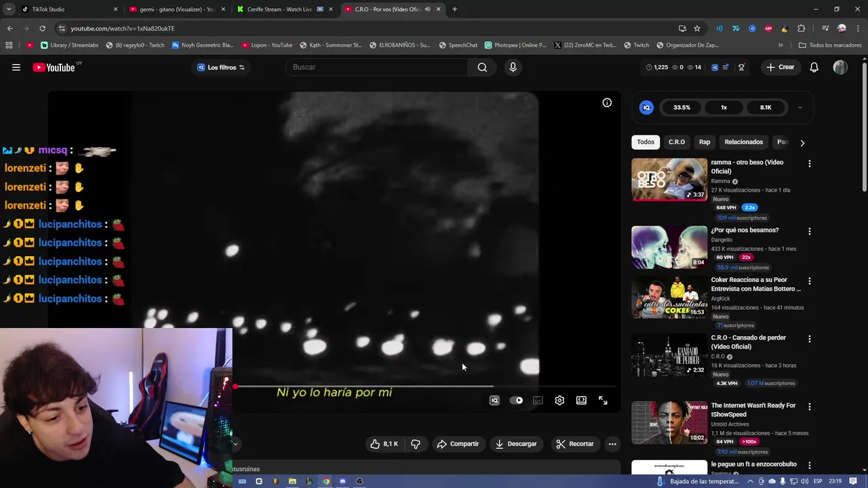Open Discord from the Windows taskbar
Screen dimensions: 868x488
click(x=342, y=481)
